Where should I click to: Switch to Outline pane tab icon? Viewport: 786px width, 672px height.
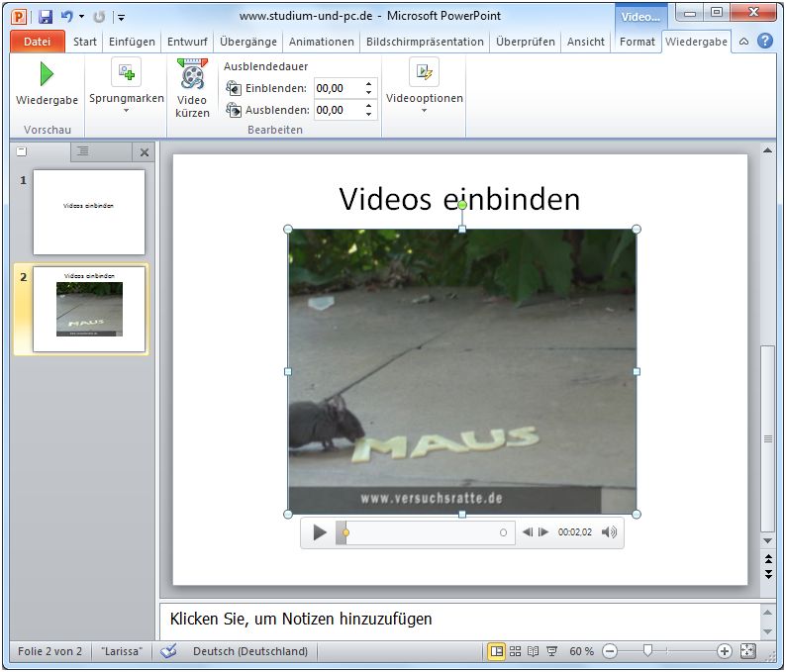tap(83, 150)
